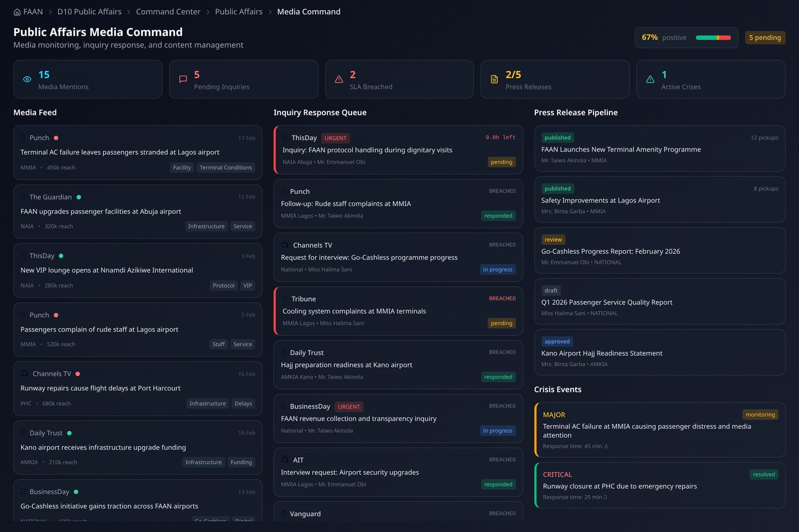The image size is (799, 532).
Task: Click the red sentiment dot on Punch AC failure item
Action: click(56, 138)
